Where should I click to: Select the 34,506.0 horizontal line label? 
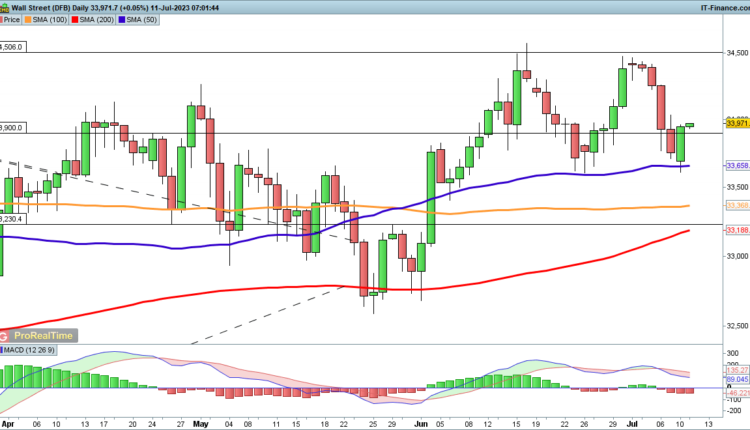click(x=13, y=47)
